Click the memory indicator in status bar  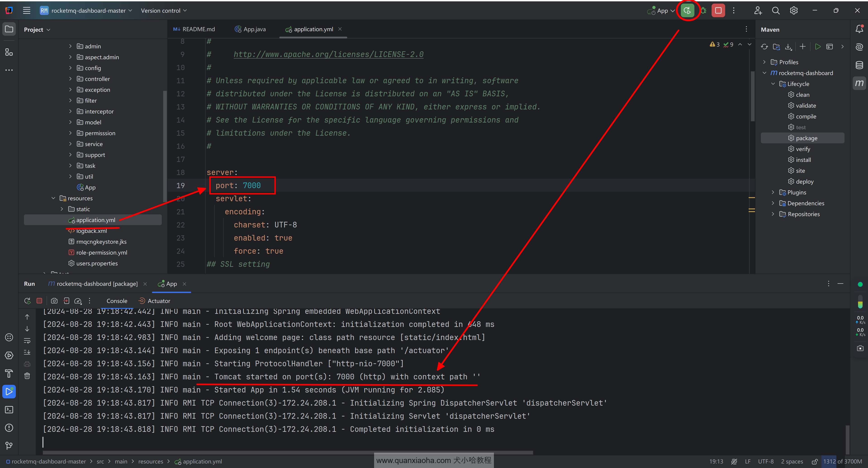coord(842,461)
